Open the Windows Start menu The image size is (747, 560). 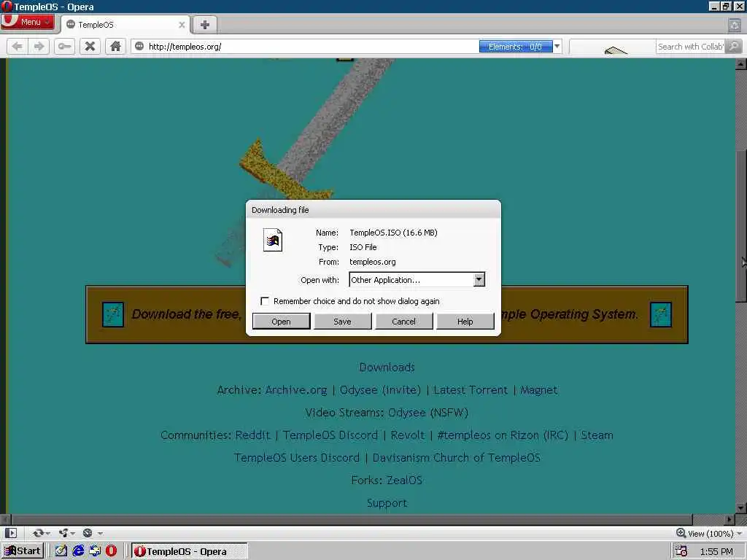23,551
